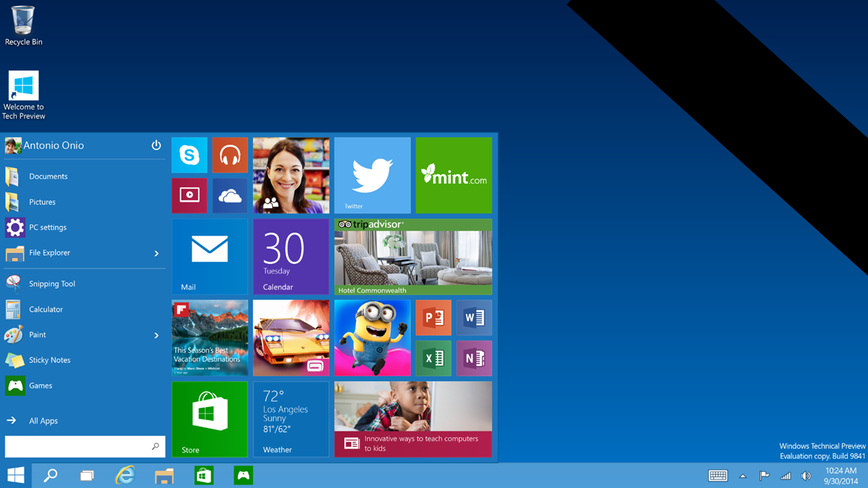The height and width of the screenshot is (488, 868).
Task: Show hidden tray icons arrow
Action: coord(743,476)
